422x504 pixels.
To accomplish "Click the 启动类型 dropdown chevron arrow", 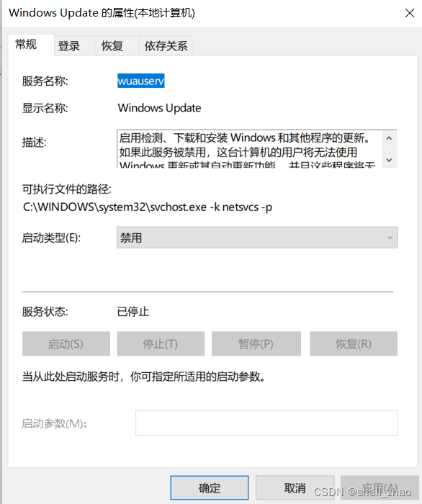I will pyautogui.click(x=390, y=238).
